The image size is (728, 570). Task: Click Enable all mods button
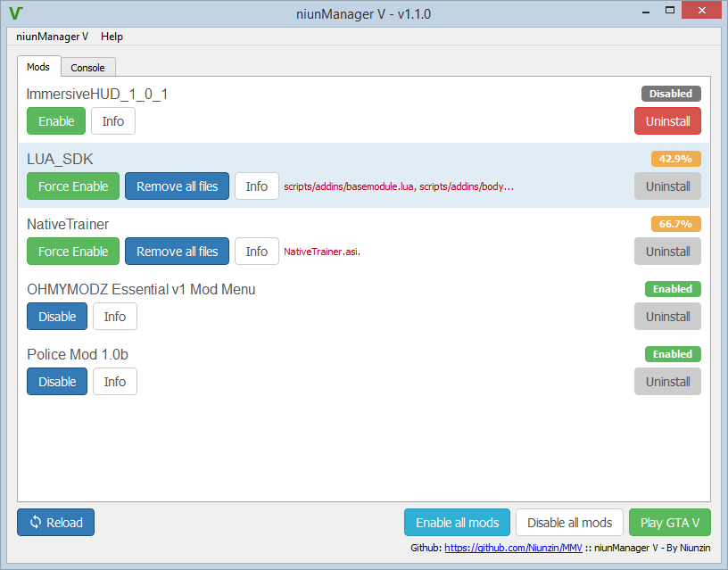click(457, 523)
